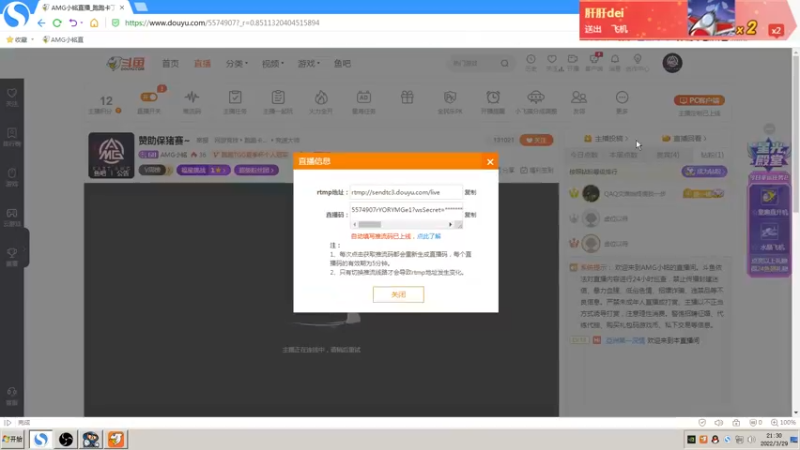Click the 直播码 stream code field
Screen dimensions: 800x450
coord(406,210)
